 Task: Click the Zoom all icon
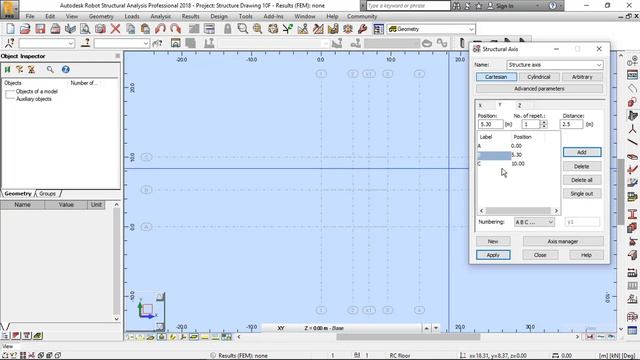coord(258,29)
